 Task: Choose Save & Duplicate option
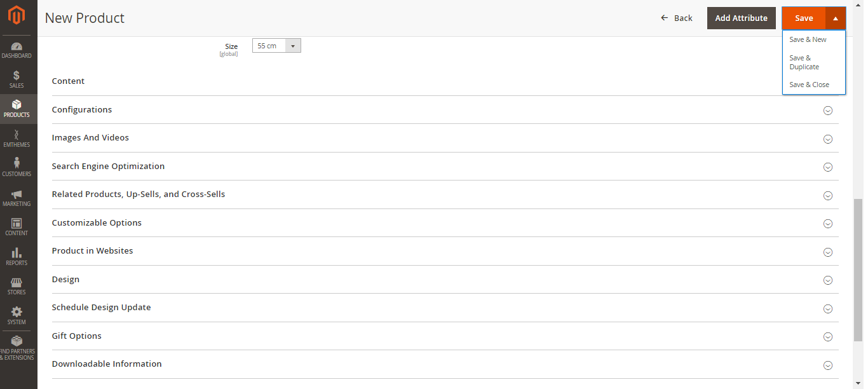click(x=804, y=62)
